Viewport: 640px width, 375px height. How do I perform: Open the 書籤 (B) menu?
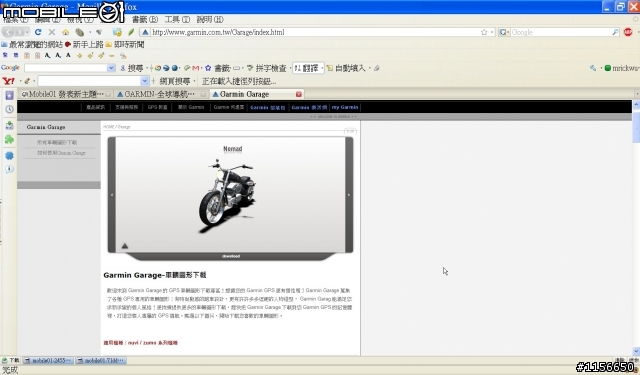coord(145,20)
